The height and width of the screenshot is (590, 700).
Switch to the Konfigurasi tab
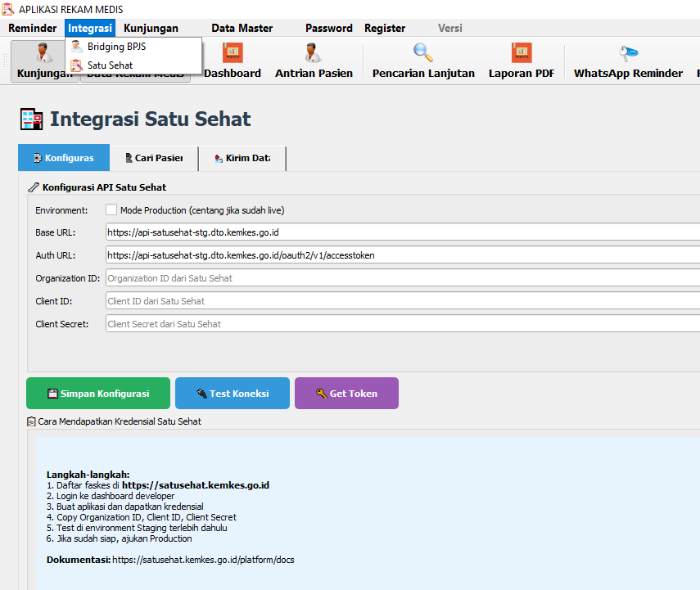pos(64,158)
